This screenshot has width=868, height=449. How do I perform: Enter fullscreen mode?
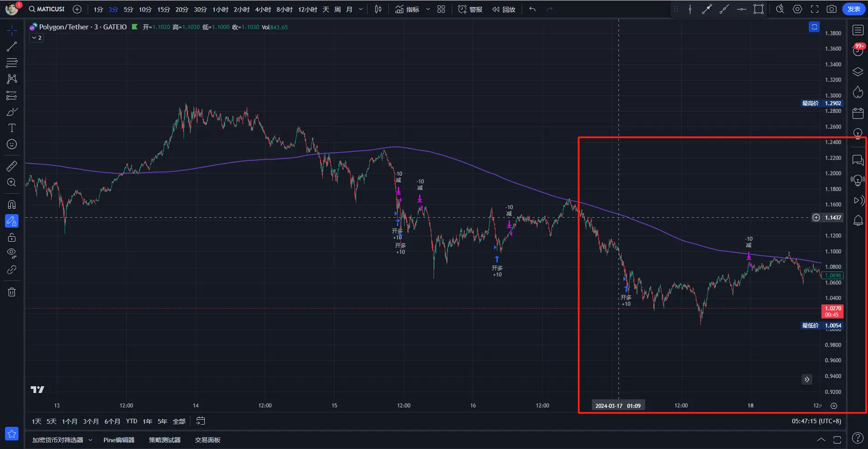click(815, 9)
